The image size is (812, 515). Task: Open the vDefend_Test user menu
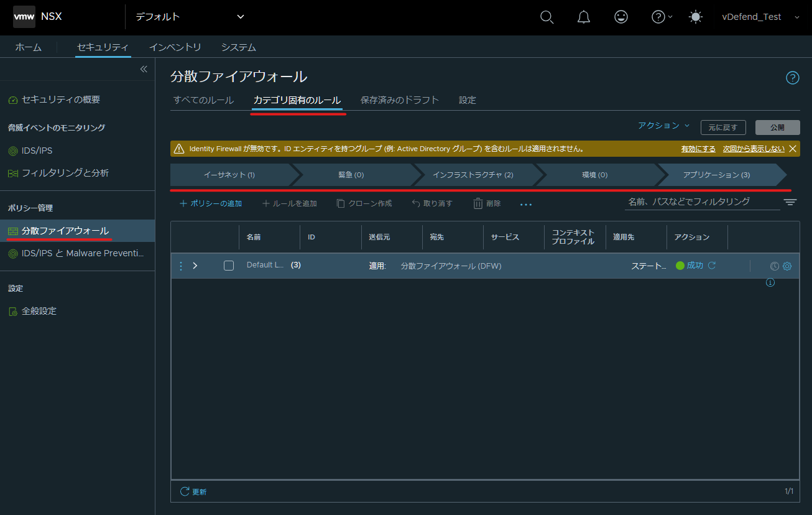(x=760, y=17)
